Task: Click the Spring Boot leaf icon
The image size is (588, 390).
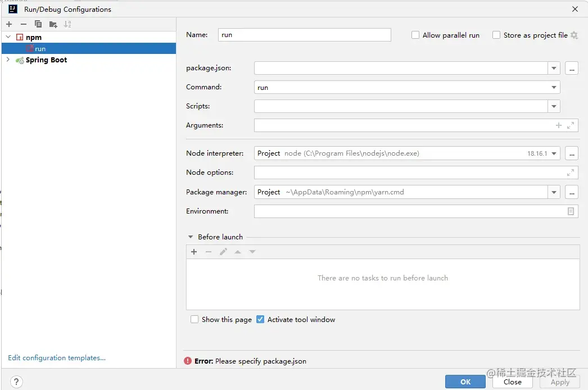Action: [20, 60]
